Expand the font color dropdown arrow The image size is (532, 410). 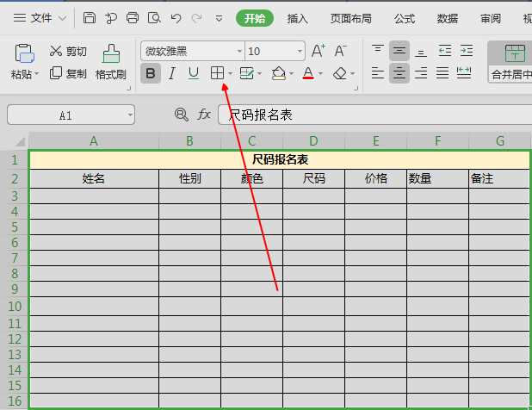[320, 74]
